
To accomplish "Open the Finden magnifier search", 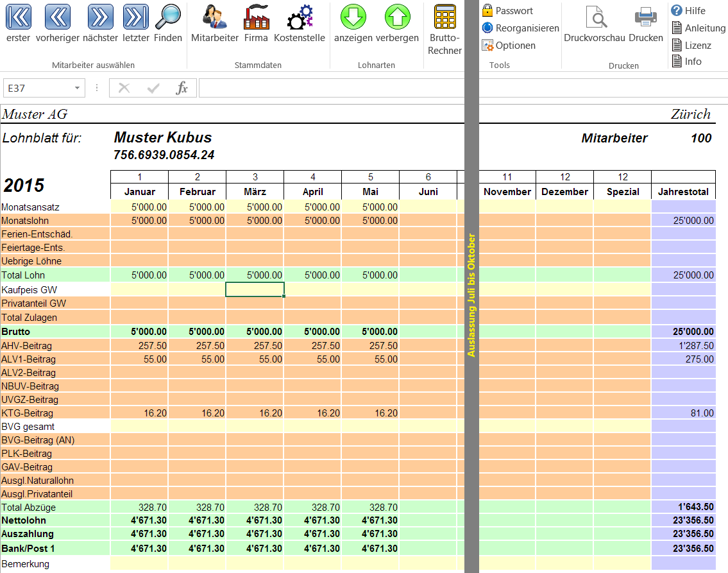I will click(168, 17).
